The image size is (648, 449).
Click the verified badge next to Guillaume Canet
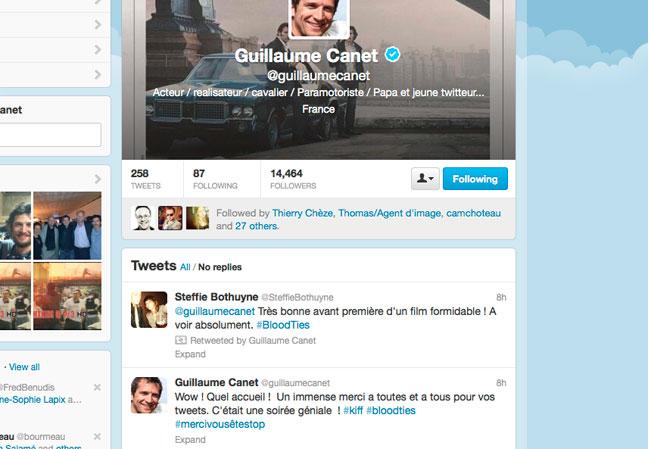coord(392,55)
